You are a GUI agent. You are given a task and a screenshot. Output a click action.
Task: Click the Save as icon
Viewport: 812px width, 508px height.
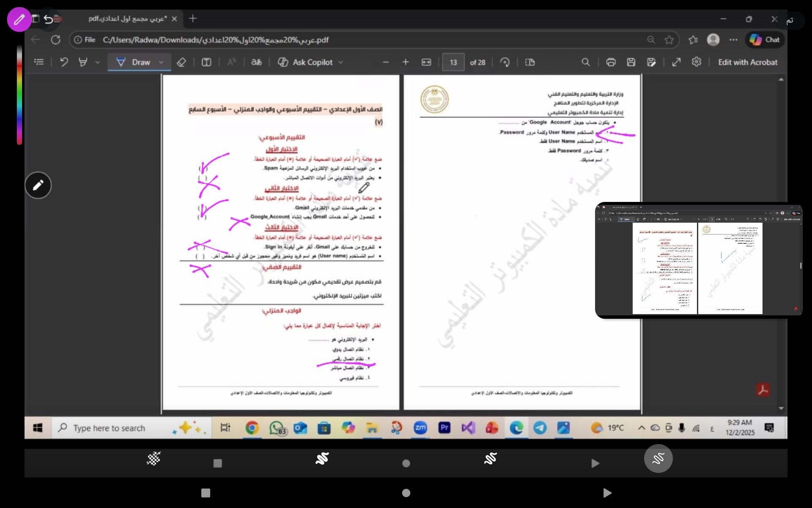pyautogui.click(x=651, y=62)
